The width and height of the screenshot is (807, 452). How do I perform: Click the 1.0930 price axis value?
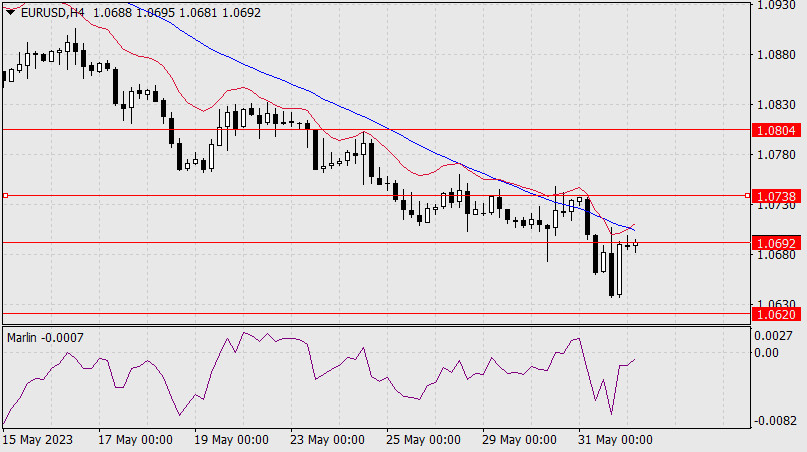pyautogui.click(x=776, y=5)
